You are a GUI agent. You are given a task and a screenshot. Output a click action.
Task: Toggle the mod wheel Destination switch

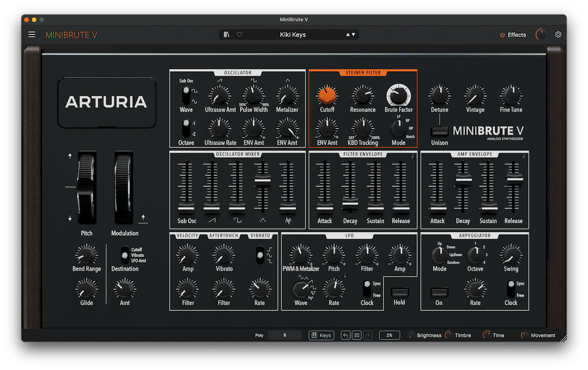(125, 255)
